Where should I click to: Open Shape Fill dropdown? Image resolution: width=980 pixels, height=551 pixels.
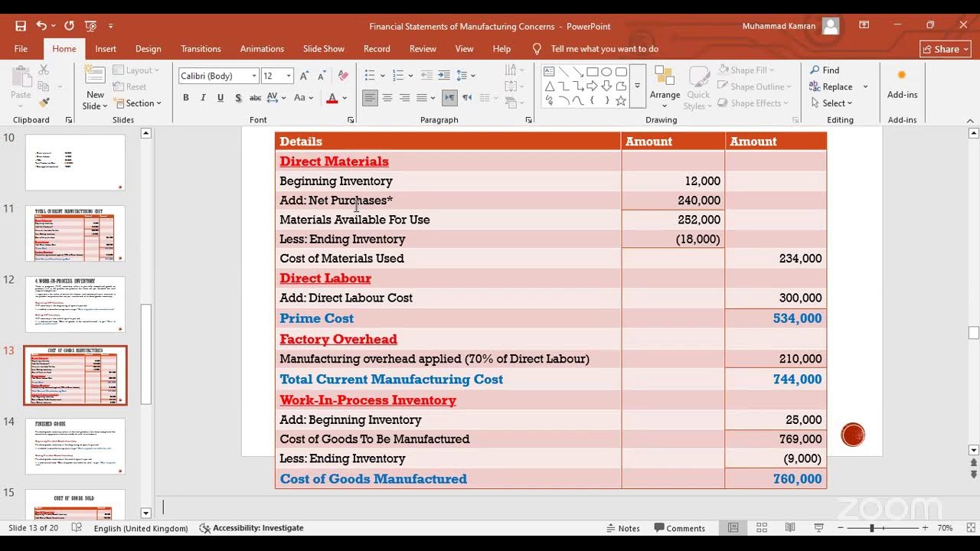746,70
